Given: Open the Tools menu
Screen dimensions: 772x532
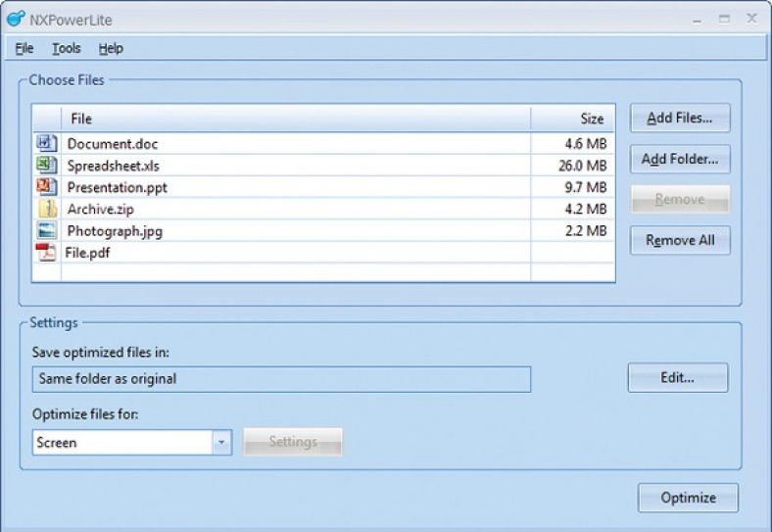Looking at the screenshot, I should point(67,48).
